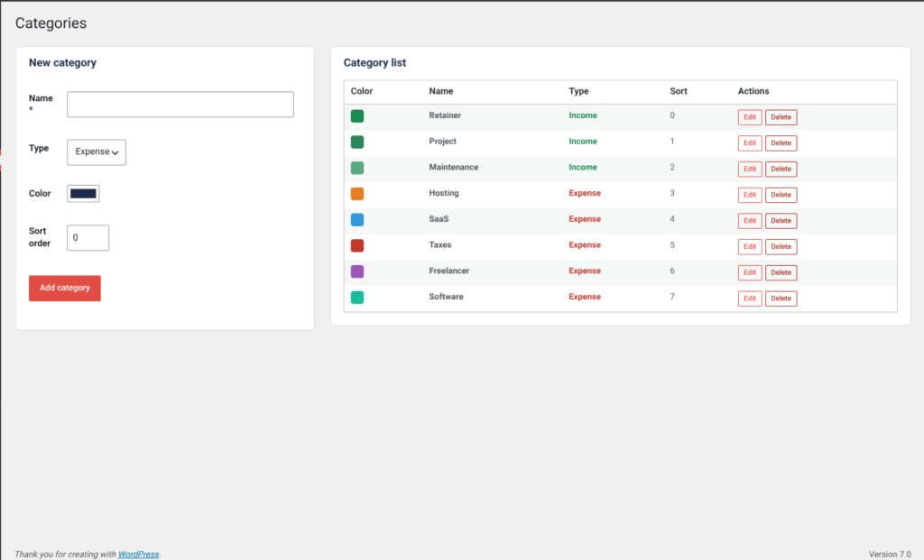
Task: Click the Name column header
Action: click(440, 91)
